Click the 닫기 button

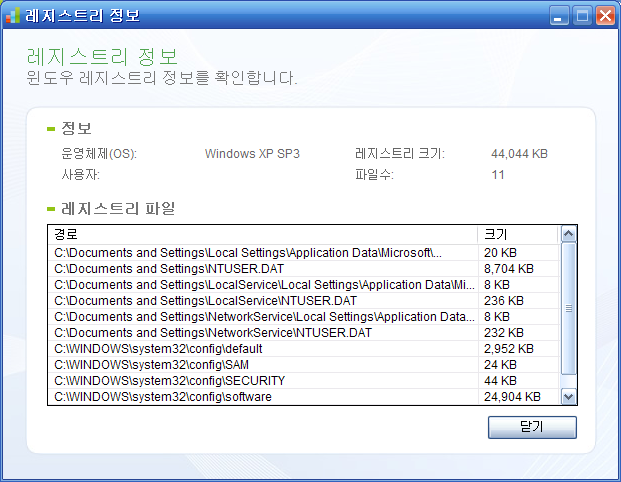(532, 427)
